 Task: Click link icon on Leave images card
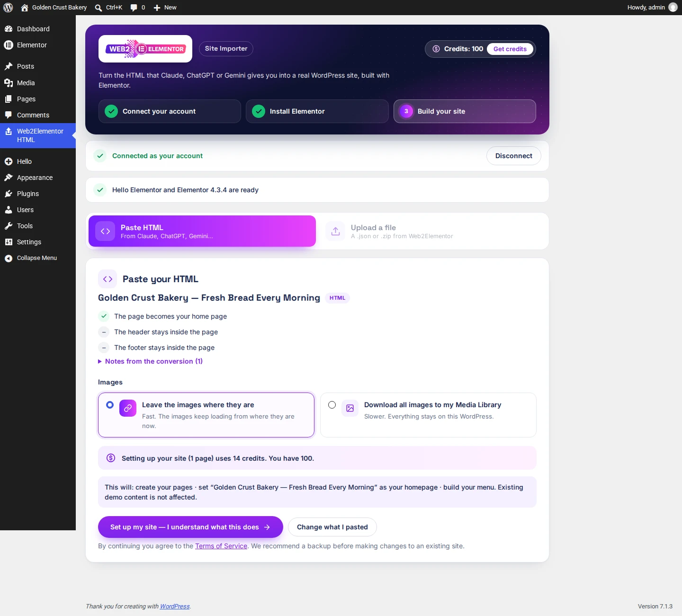128,408
